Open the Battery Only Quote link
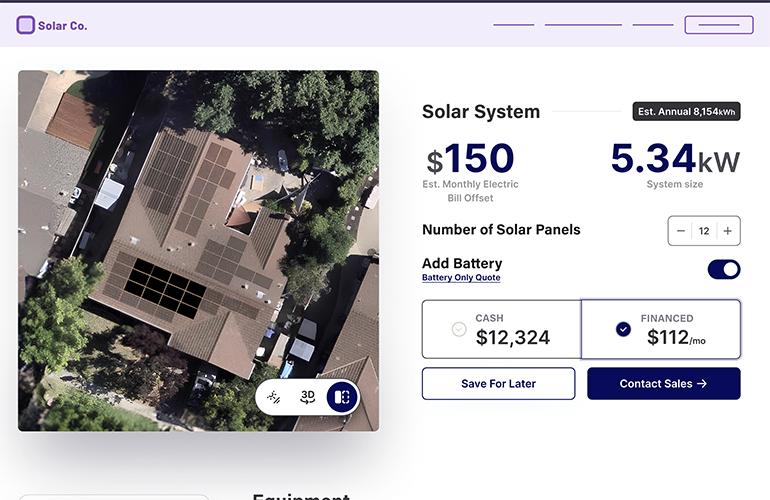 coord(461,278)
